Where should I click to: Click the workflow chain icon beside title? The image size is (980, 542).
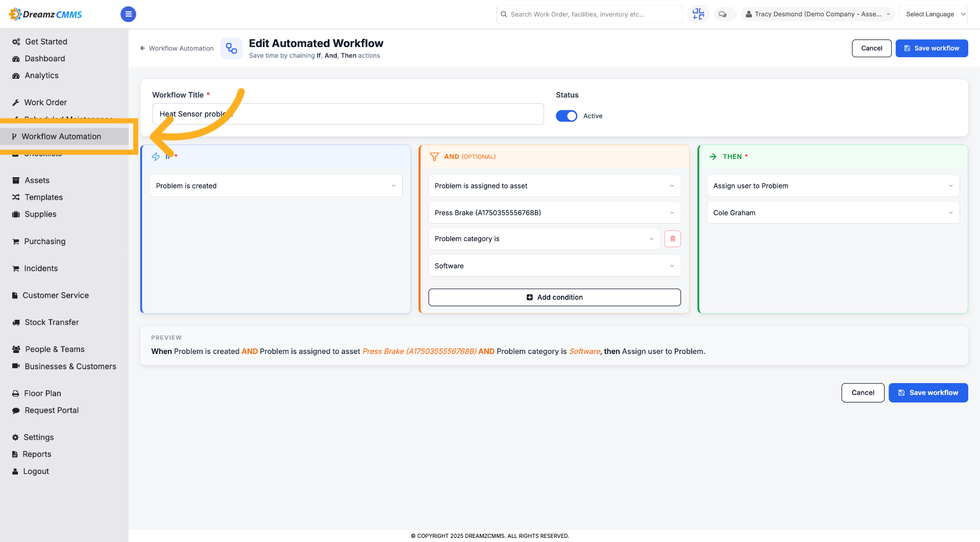(231, 49)
